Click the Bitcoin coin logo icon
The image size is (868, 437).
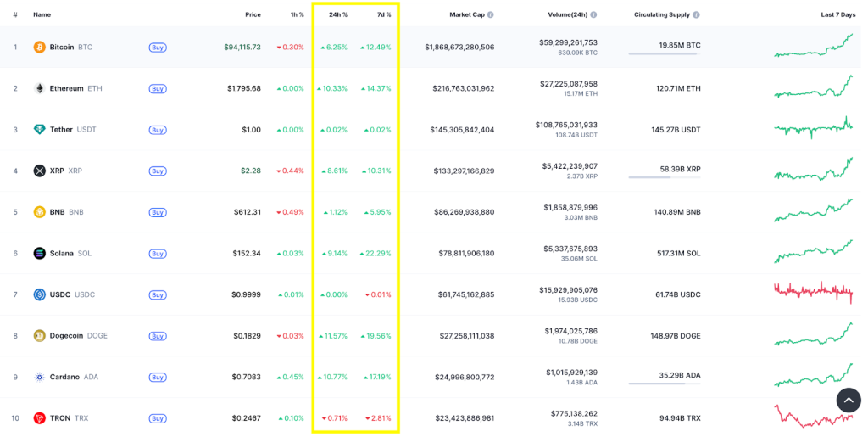coord(39,48)
